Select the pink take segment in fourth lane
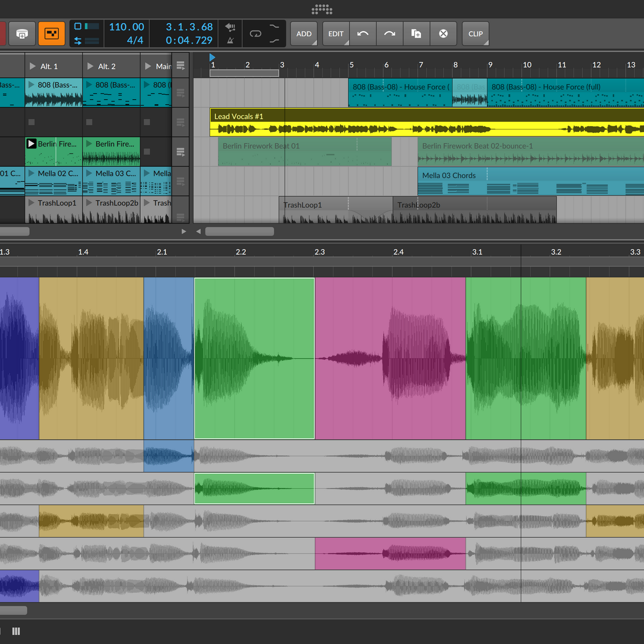Image resolution: width=644 pixels, height=644 pixels. [390, 553]
